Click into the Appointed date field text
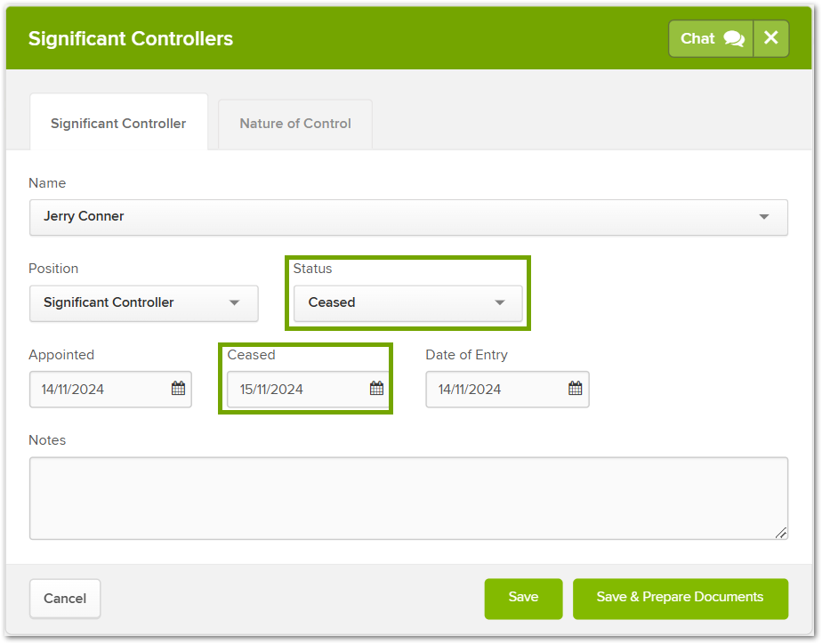 pyautogui.click(x=73, y=390)
